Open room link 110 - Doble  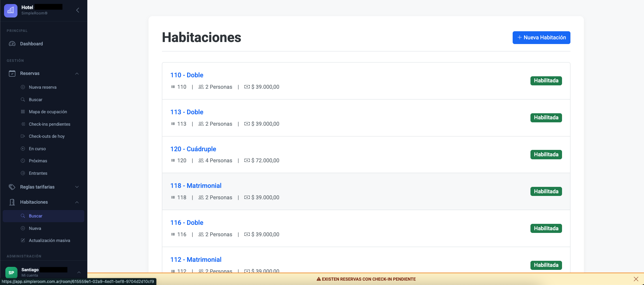(187, 75)
